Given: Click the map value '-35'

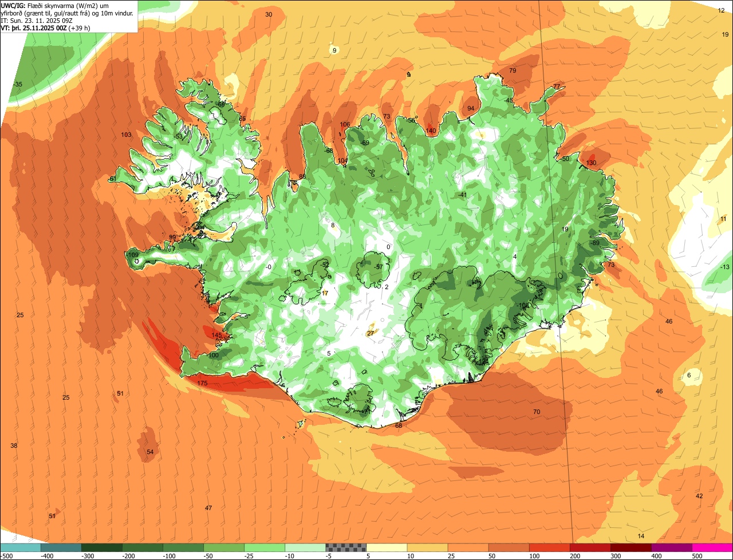Looking at the screenshot, I should coord(18,85).
